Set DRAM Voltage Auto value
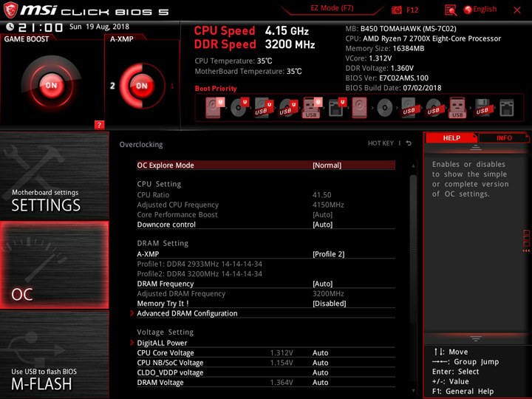This screenshot has width=532, height=399. coord(320,383)
